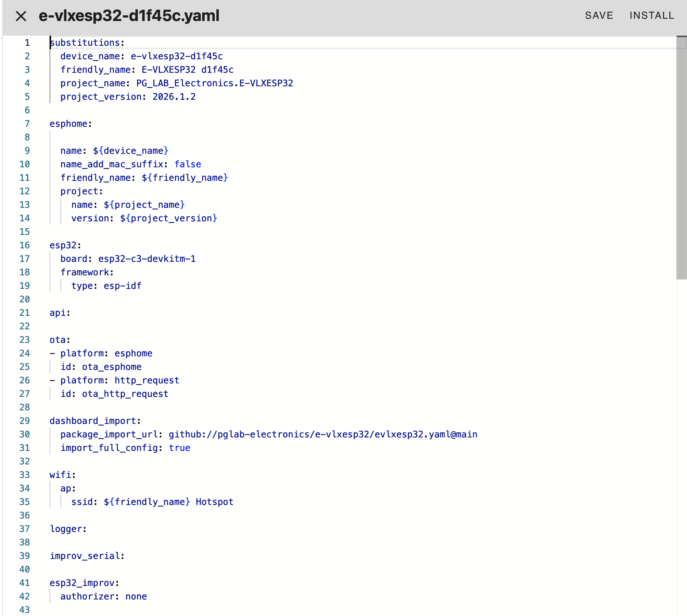This screenshot has height=616, width=687.
Task: Install the configuration to the device
Action: point(652,15)
